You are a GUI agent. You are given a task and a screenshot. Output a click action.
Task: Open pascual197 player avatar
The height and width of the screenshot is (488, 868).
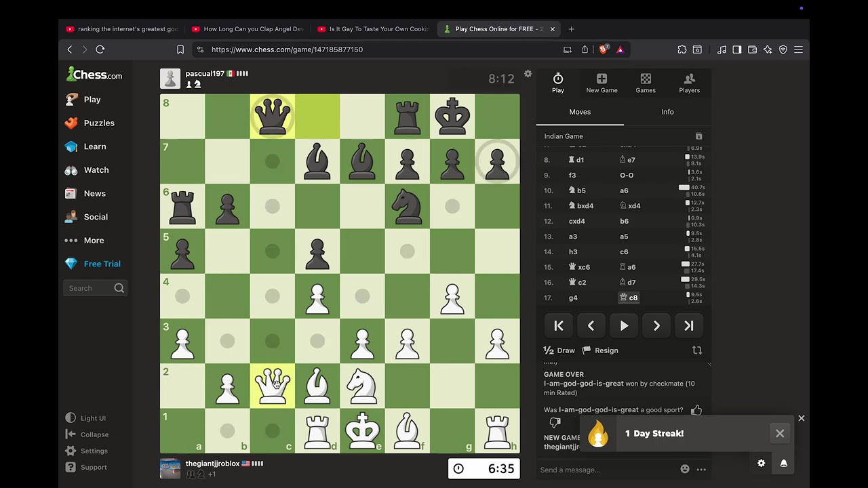pos(170,79)
